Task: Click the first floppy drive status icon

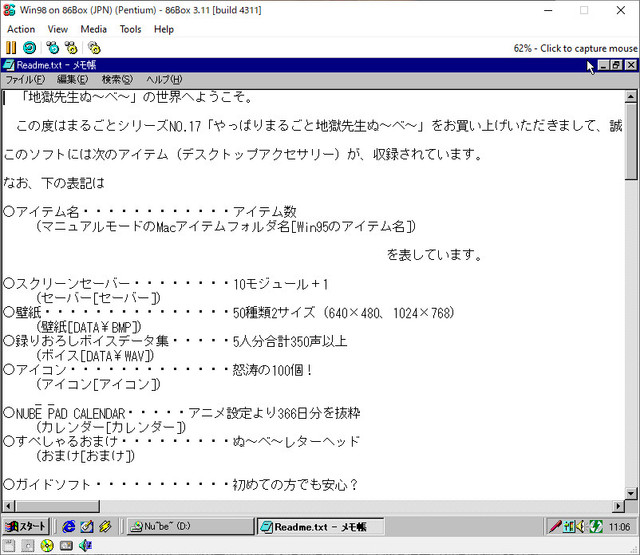Action: (x=9, y=546)
